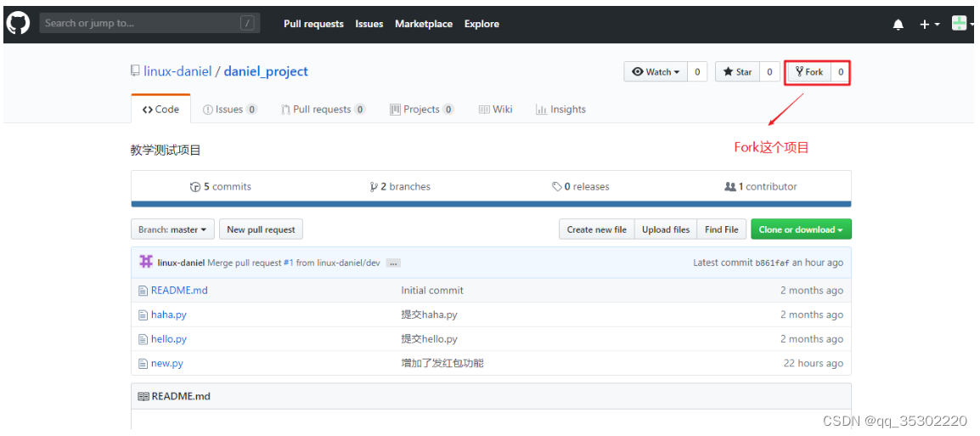Open pull request #1 link
980x436 pixels.
tap(288, 263)
